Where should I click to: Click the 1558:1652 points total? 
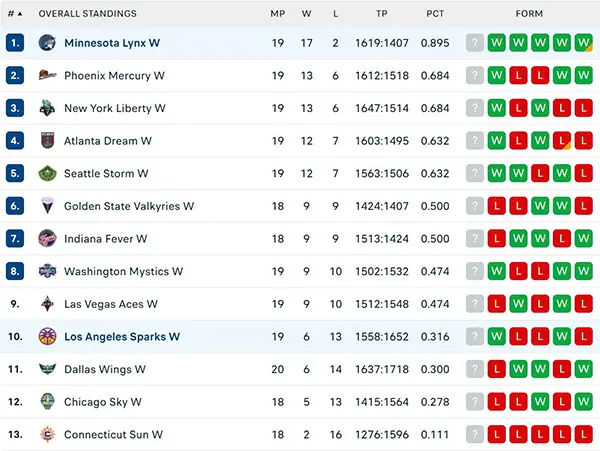pos(382,337)
